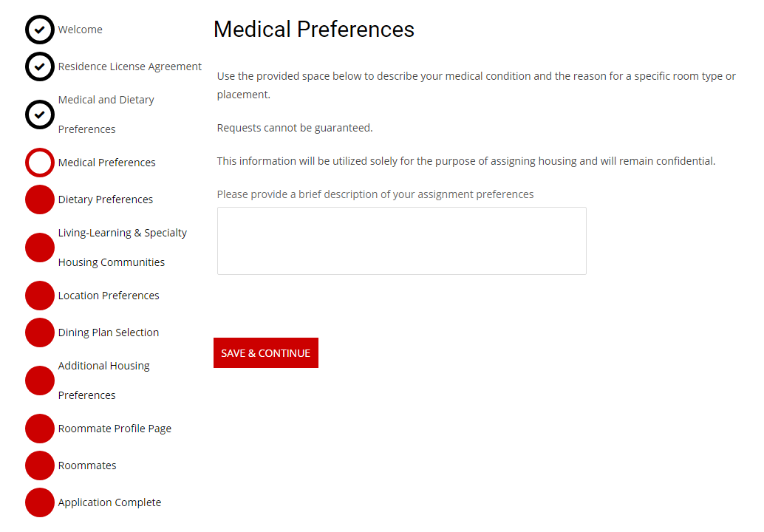764x532 pixels.
Task: Open Dining Plan Selection step label
Action: coord(109,332)
